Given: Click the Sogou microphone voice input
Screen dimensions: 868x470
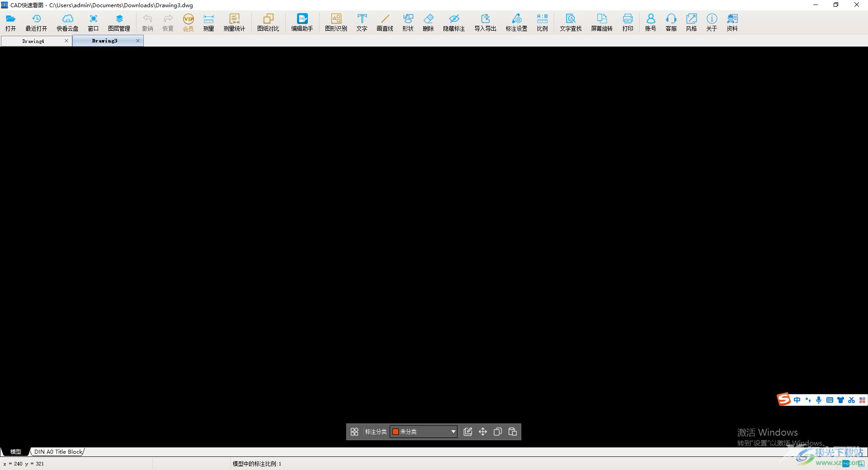Looking at the screenshot, I should tap(819, 400).
